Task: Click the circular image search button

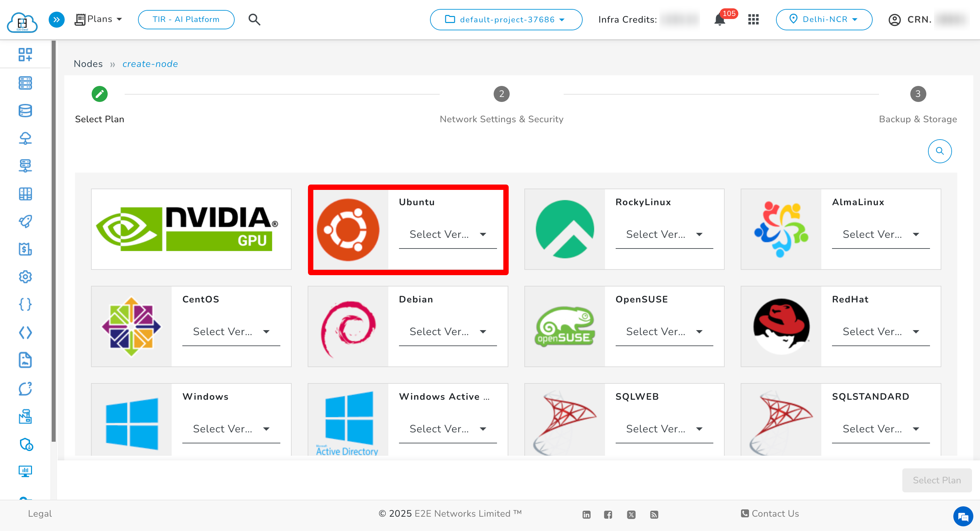Action: [x=939, y=151]
